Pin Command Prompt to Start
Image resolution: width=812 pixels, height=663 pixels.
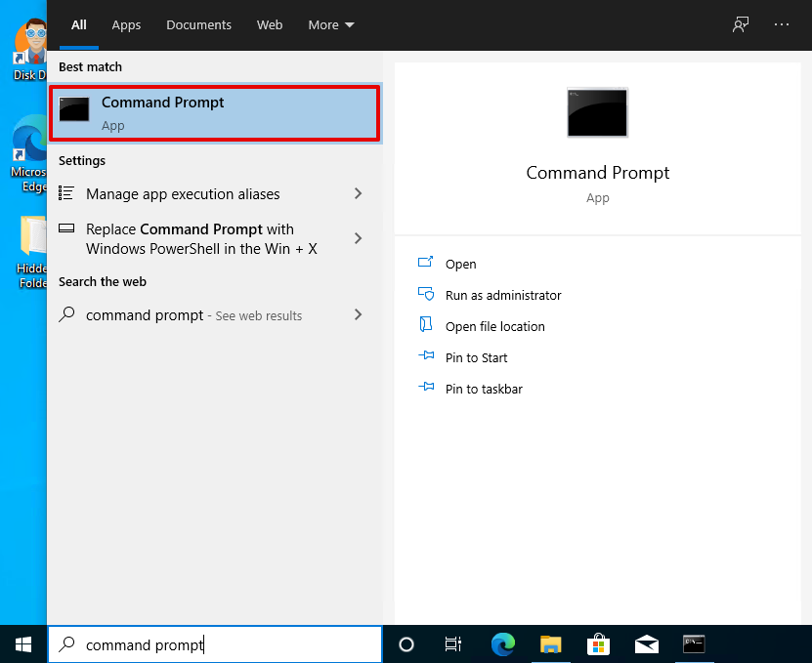(x=475, y=357)
